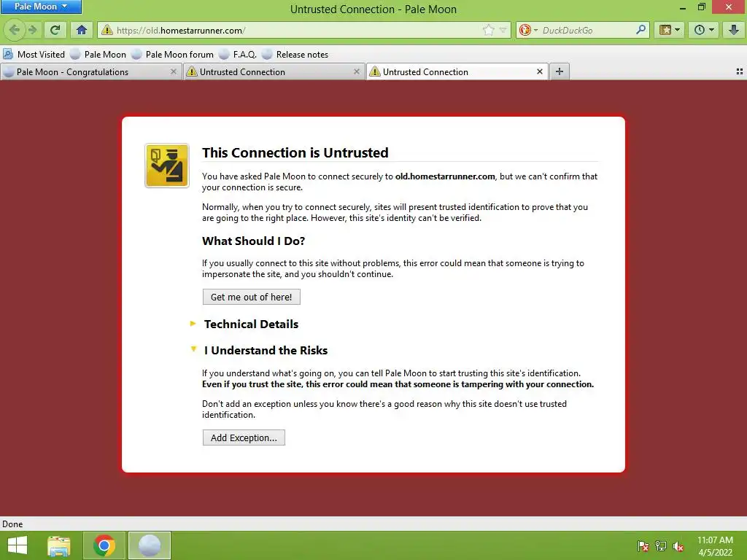Screen dimensions: 747x560
Task: Open the Pale Moon application menu
Action: [41, 7]
